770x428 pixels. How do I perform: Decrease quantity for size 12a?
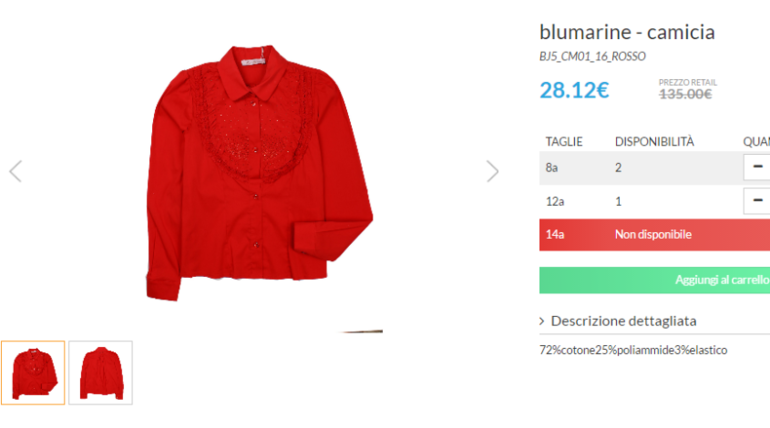757,201
